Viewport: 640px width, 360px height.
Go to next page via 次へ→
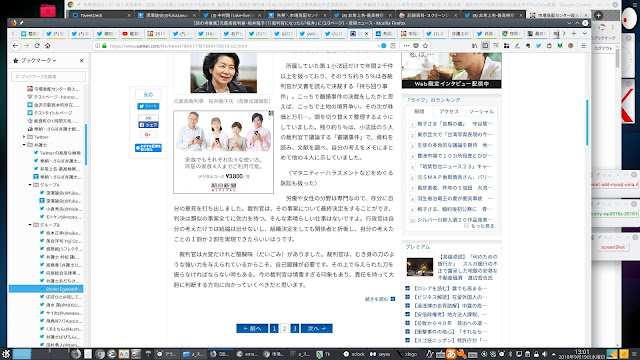[x=317, y=328]
